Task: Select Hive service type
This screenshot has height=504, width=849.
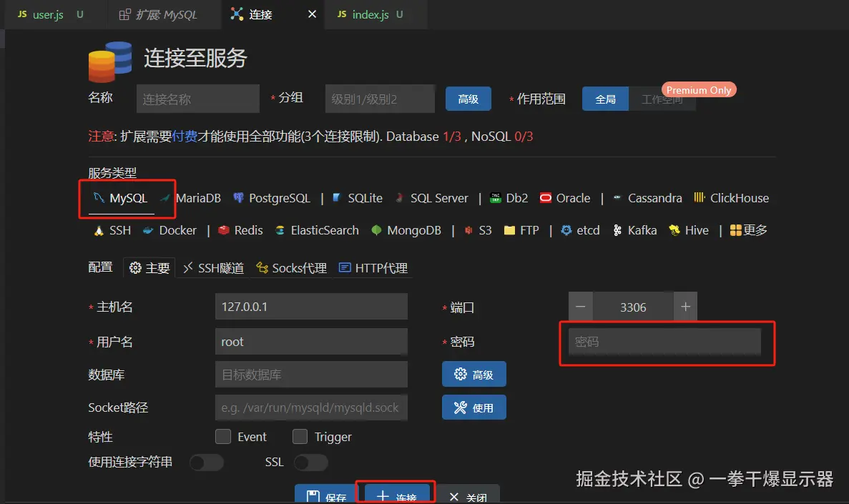Action: 689,230
